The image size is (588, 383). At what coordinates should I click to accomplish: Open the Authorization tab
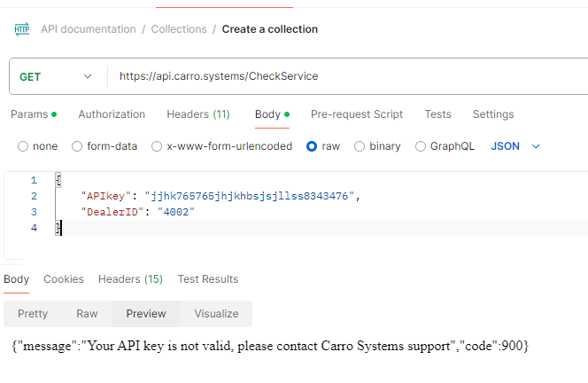(x=112, y=114)
